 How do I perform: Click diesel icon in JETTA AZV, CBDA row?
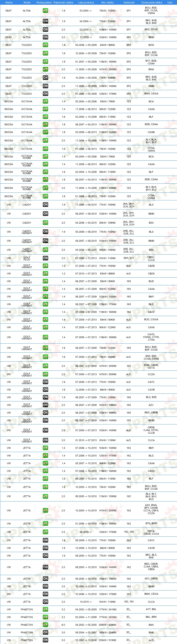point(45,579)
